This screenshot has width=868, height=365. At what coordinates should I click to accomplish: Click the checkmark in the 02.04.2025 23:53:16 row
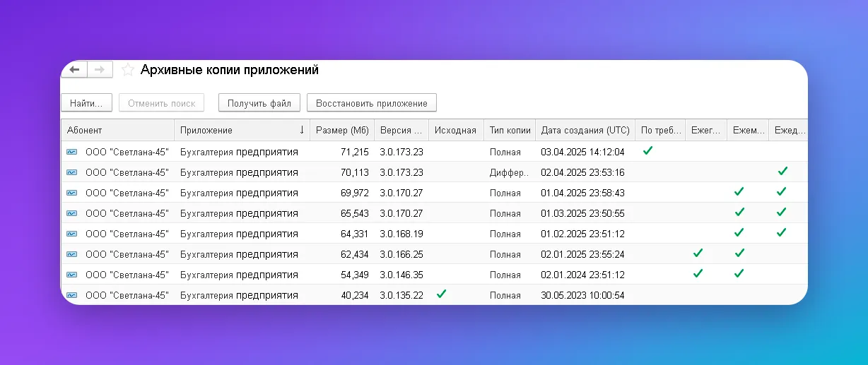click(782, 171)
